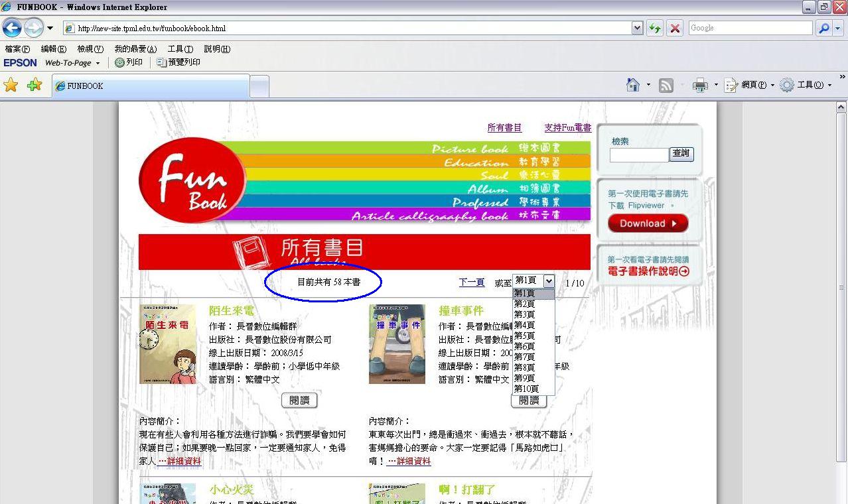Open the 說明(H) menu
This screenshot has height=504, width=848.
coord(217,49)
